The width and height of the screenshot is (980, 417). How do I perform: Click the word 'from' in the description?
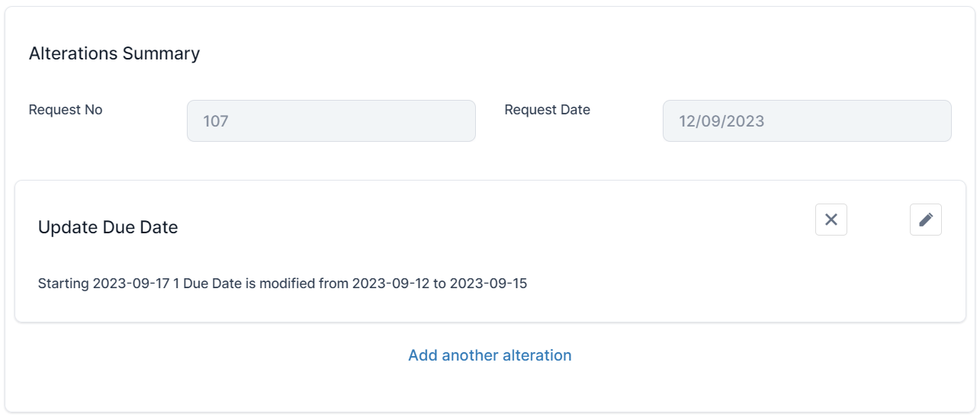point(333,284)
